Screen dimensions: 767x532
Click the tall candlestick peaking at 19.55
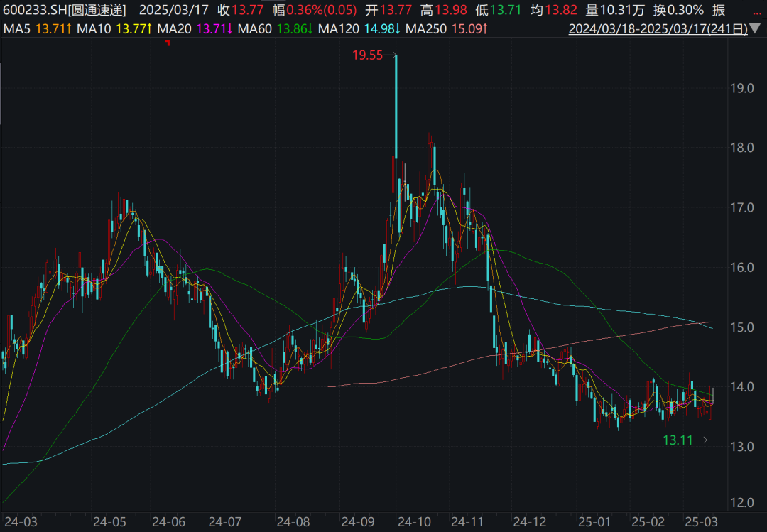point(396,107)
